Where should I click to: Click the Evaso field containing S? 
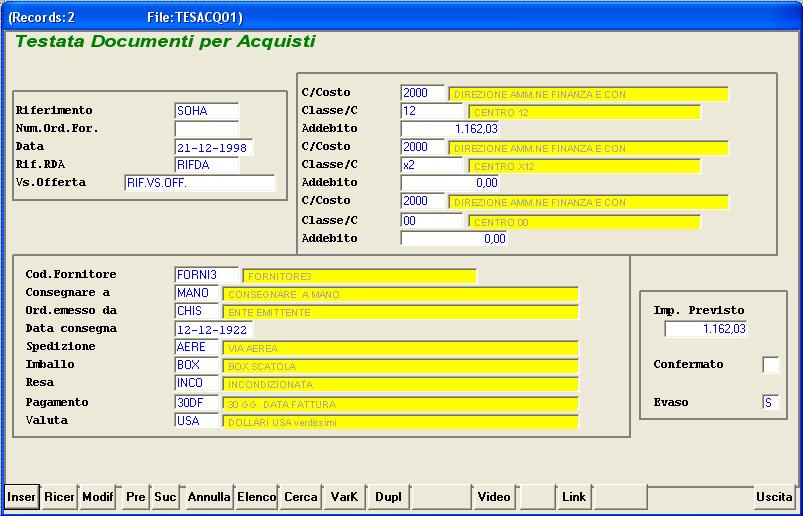[771, 402]
